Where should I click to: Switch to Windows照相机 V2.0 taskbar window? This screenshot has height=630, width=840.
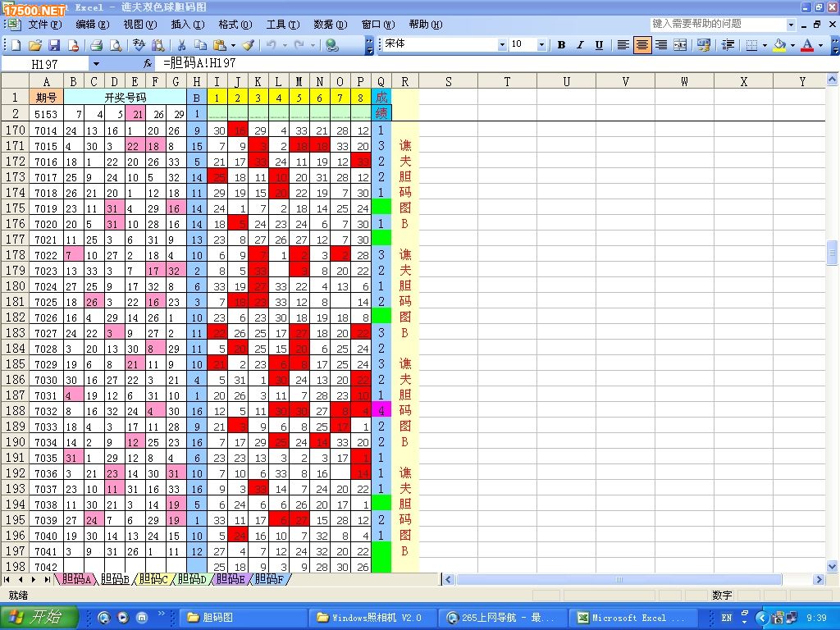pyautogui.click(x=373, y=618)
